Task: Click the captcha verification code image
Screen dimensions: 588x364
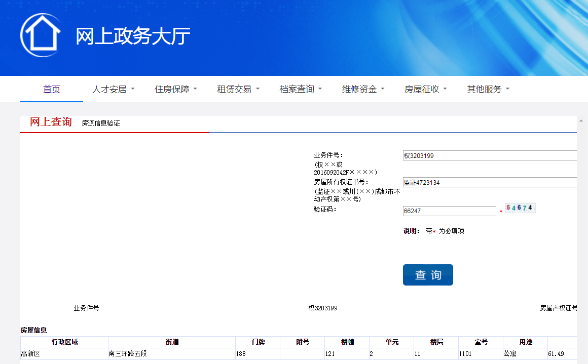Action: (520, 208)
